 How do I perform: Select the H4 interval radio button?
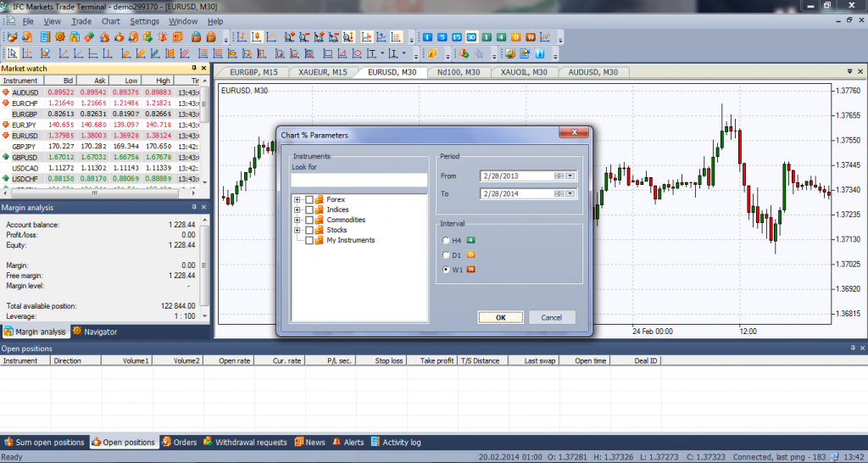(x=447, y=240)
